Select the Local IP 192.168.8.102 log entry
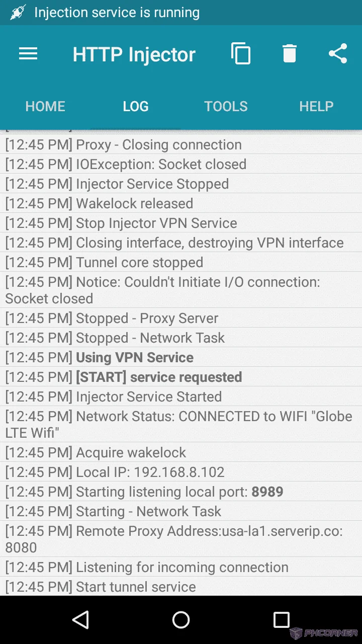Viewport: 362px width, 644px height. coord(181,472)
